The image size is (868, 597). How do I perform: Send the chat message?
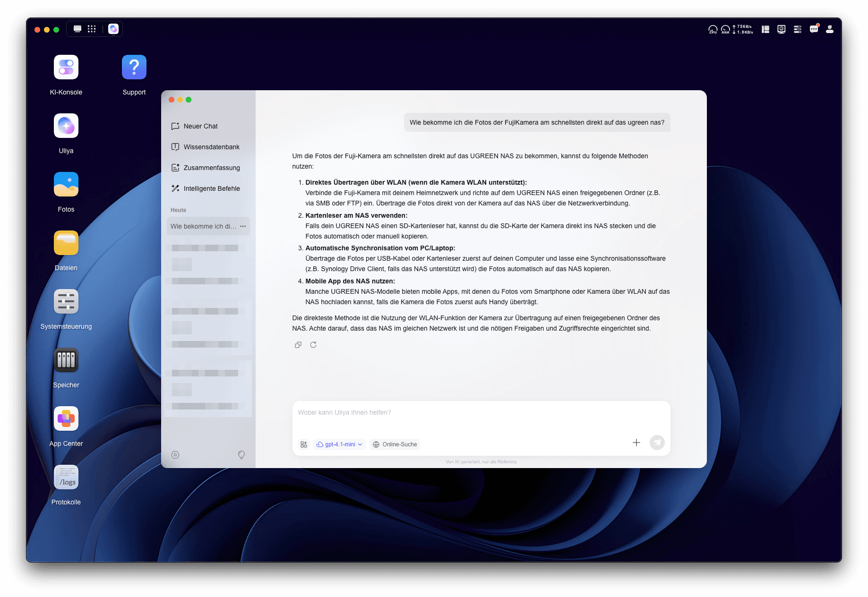657,443
